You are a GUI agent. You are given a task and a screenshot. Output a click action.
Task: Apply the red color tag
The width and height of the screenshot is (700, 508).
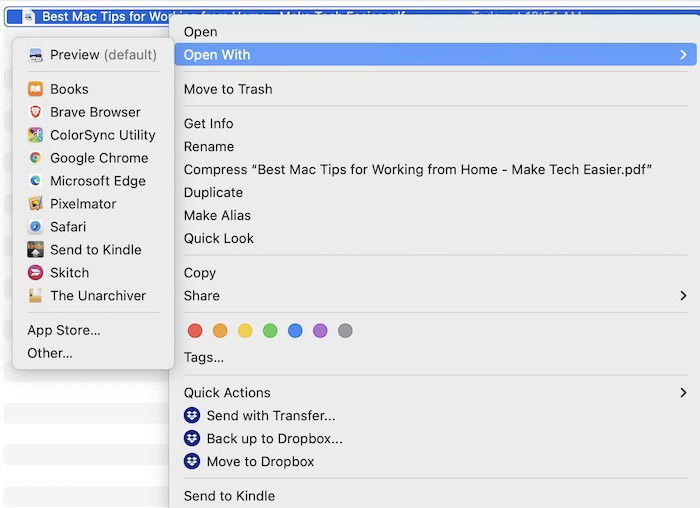click(x=195, y=331)
